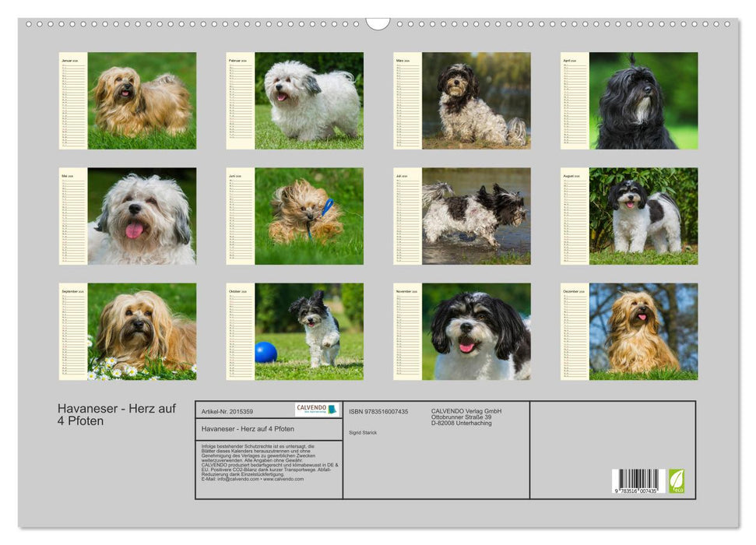Viewport: 756px width, 545px height.
Task: Click the ISBN 9783516007435 text
Action: tap(378, 411)
